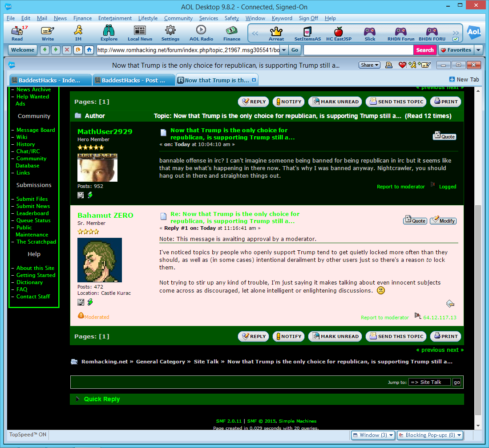Launch AOL Radio from toolbar
Screen dimensions: 489x448
[201, 33]
